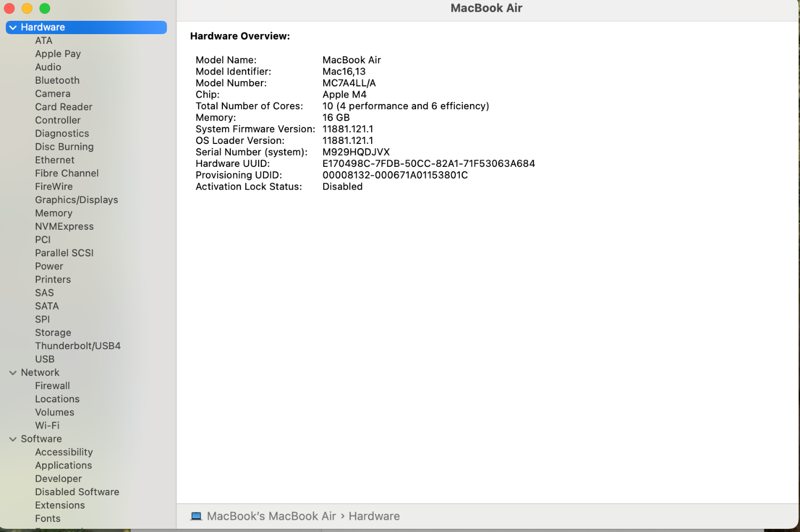Click the green full-screen button
The image size is (800, 532).
pyautogui.click(x=45, y=9)
